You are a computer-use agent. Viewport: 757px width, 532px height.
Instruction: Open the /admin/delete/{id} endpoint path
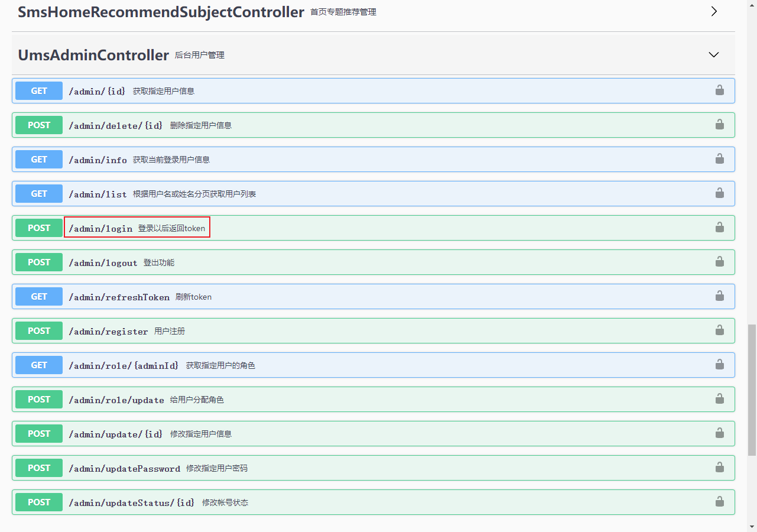point(116,125)
